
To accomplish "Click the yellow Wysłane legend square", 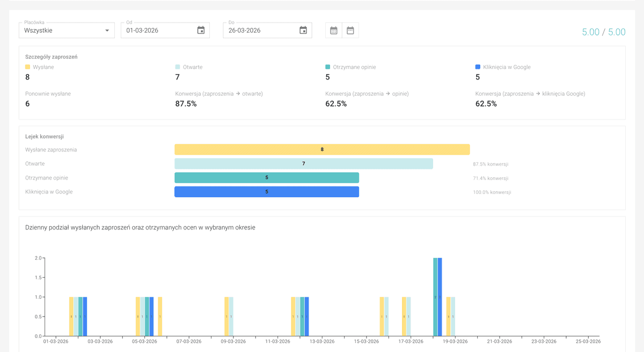I will (28, 67).
